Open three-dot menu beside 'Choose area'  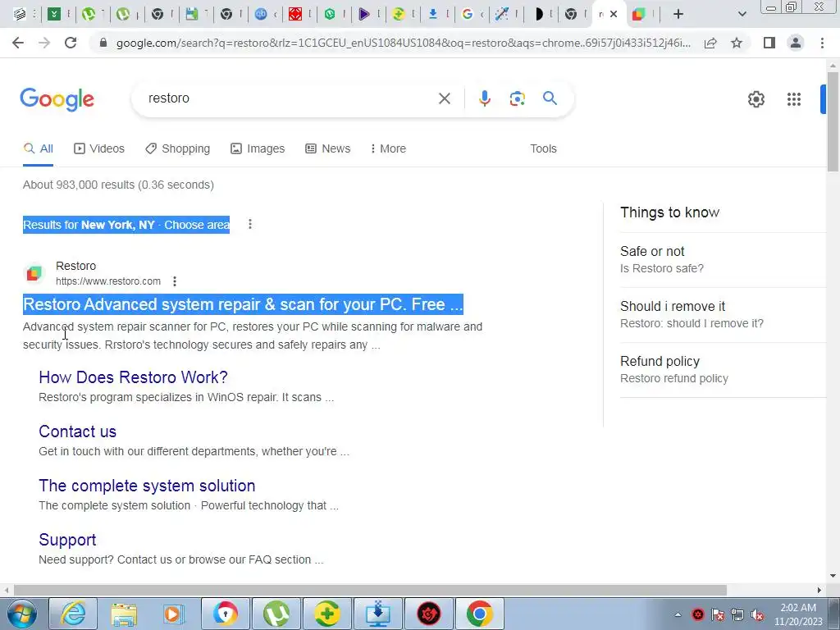(249, 224)
